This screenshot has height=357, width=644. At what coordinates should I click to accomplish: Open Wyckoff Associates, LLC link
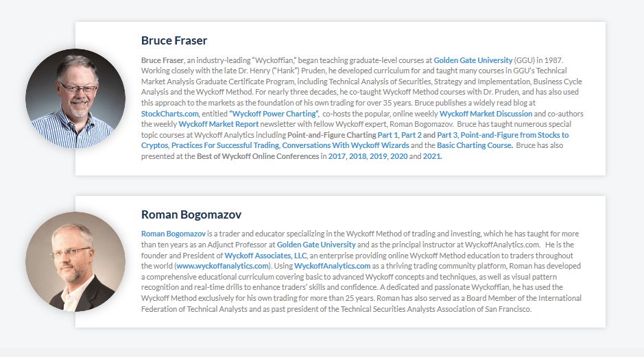click(265, 255)
